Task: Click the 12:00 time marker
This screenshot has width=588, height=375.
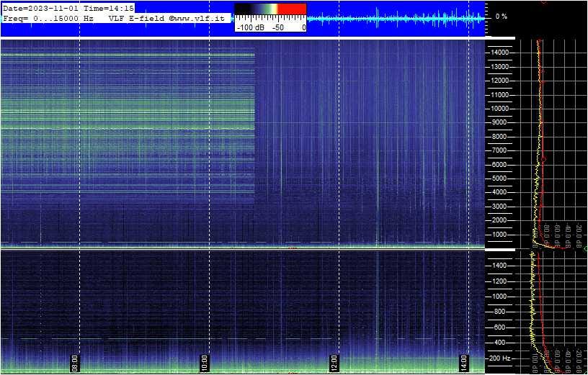Action: pyautogui.click(x=334, y=362)
